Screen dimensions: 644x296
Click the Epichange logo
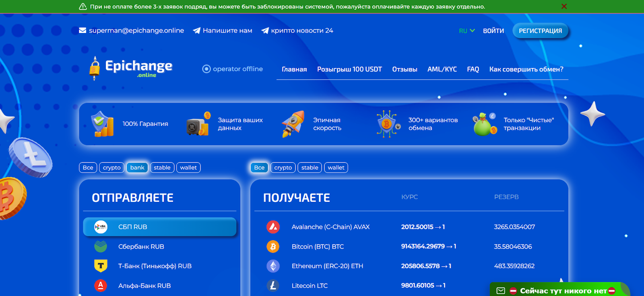click(131, 68)
